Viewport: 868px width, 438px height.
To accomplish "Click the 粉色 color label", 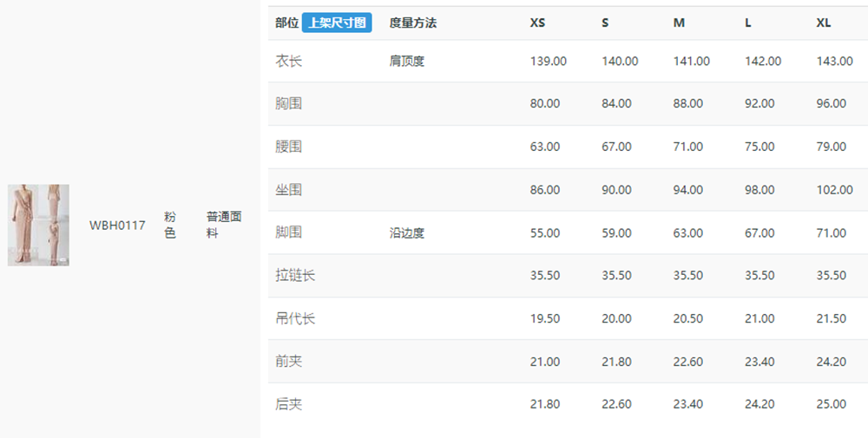I will click(170, 226).
